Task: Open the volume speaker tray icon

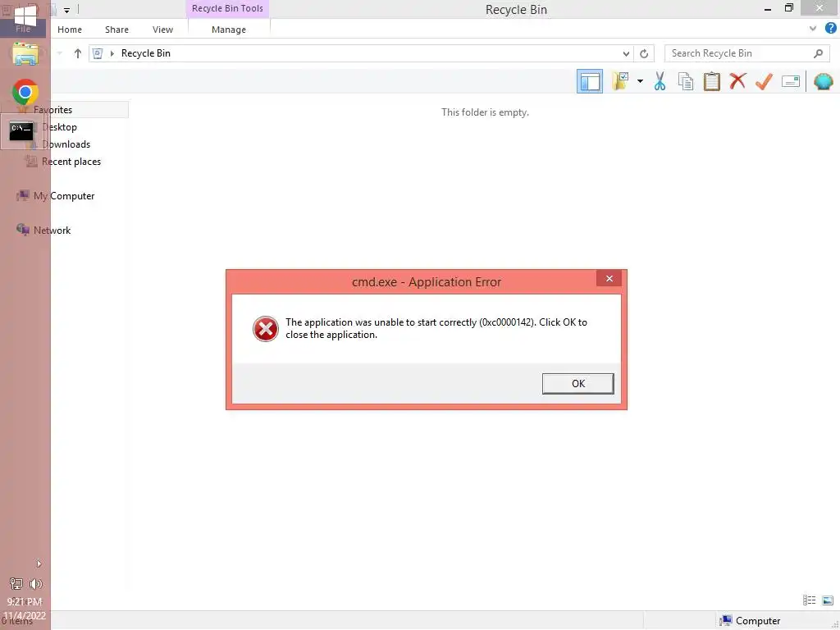Action: pyautogui.click(x=36, y=584)
